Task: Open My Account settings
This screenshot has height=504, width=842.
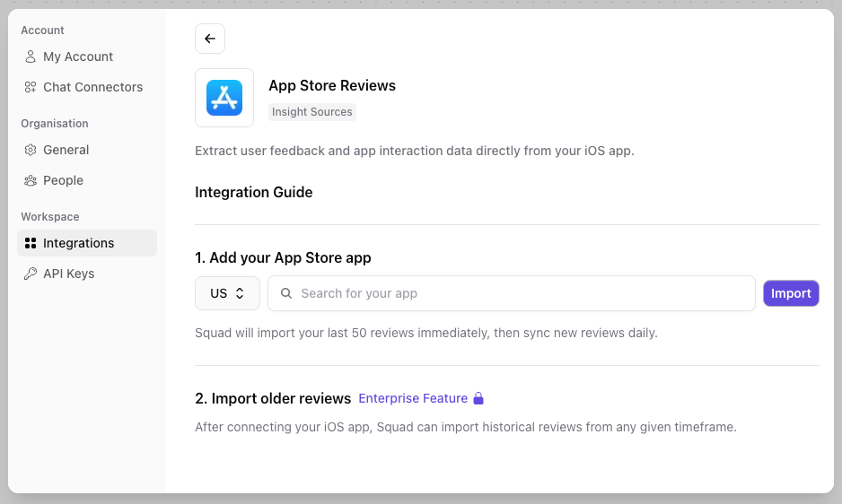Action: click(87, 56)
